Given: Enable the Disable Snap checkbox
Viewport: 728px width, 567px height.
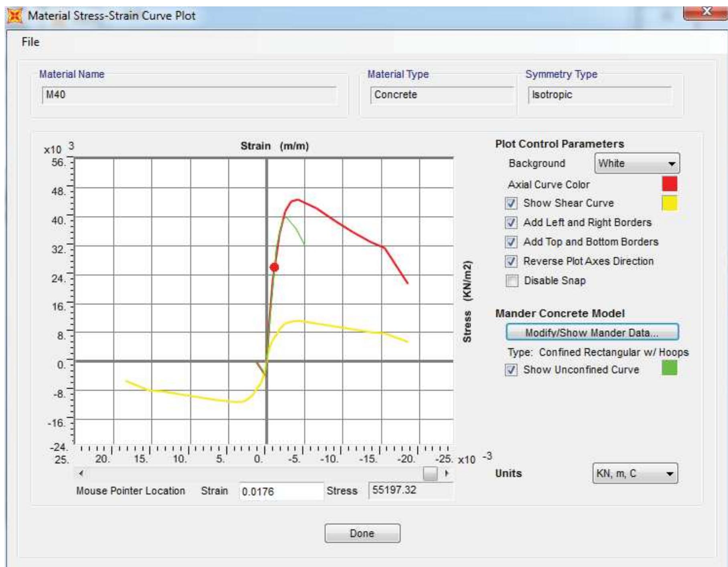Looking at the screenshot, I should click(x=512, y=281).
